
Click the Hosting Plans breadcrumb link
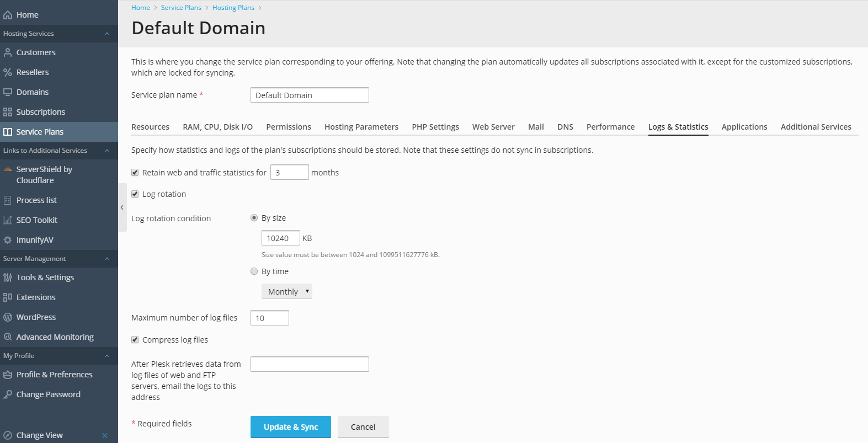click(x=233, y=8)
